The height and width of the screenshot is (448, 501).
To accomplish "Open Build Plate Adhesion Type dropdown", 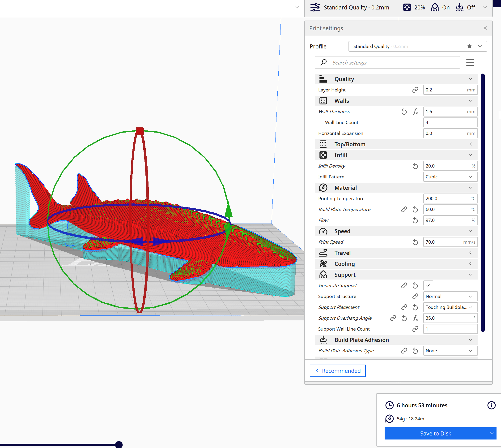I will coord(450,351).
